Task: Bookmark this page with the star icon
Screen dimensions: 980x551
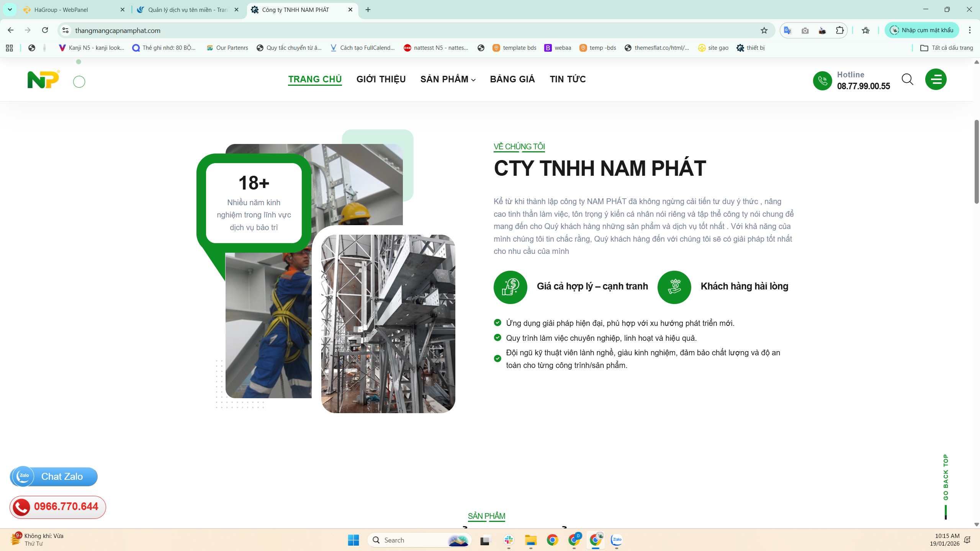Action: point(764,30)
